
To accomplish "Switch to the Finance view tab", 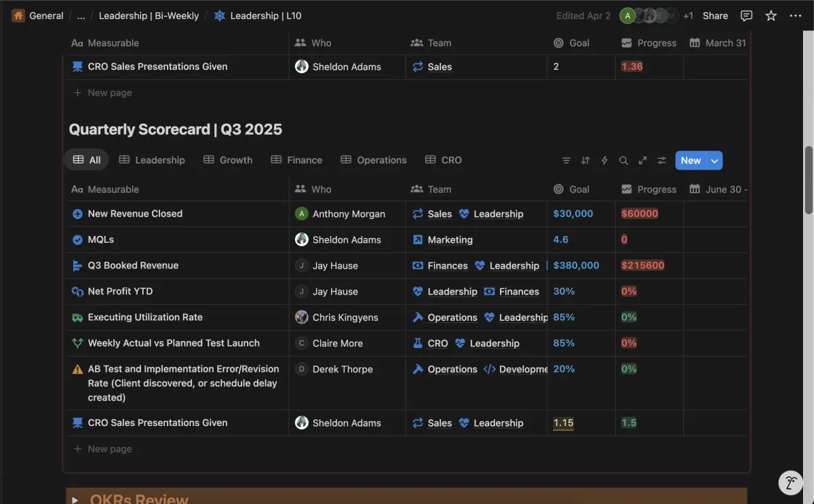I will [x=296, y=160].
